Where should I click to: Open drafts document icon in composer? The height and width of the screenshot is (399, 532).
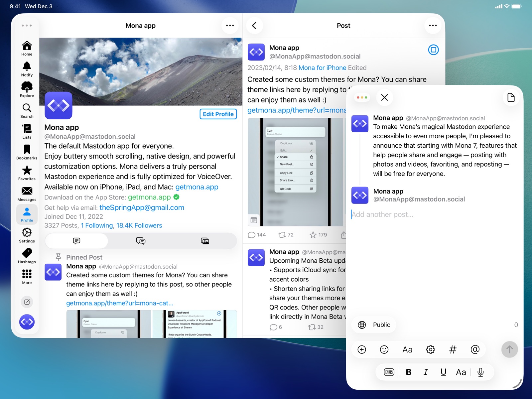[511, 97]
